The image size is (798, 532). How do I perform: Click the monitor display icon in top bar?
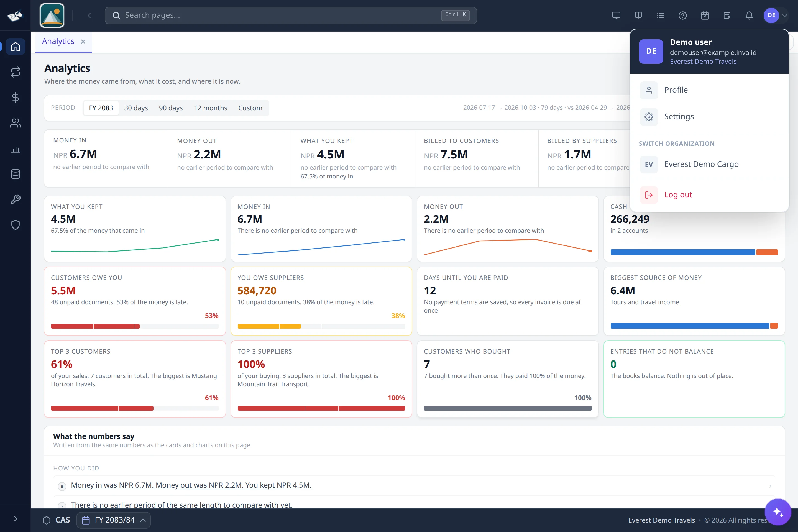click(x=616, y=16)
